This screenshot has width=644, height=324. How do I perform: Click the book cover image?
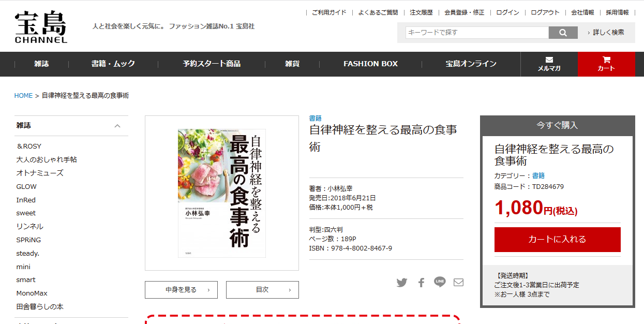(x=222, y=193)
